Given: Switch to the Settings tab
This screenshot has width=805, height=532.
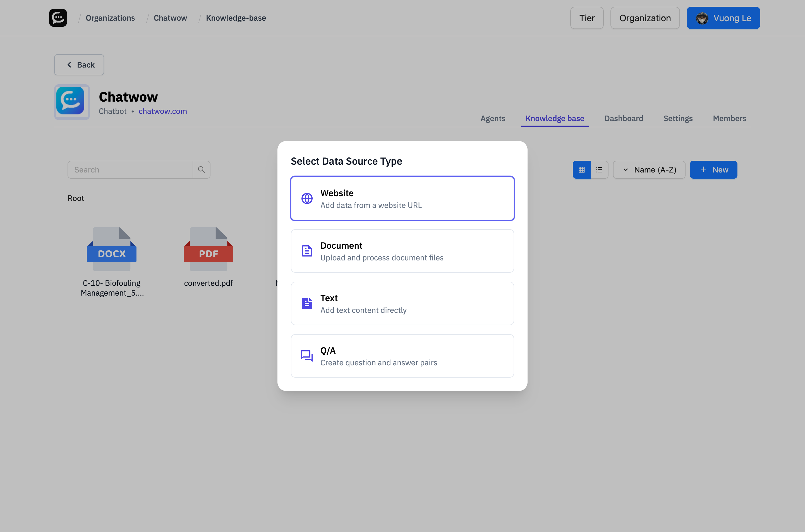Looking at the screenshot, I should 678,118.
